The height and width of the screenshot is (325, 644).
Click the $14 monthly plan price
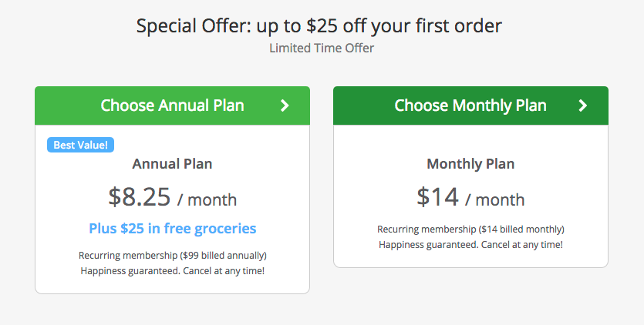pos(437,197)
